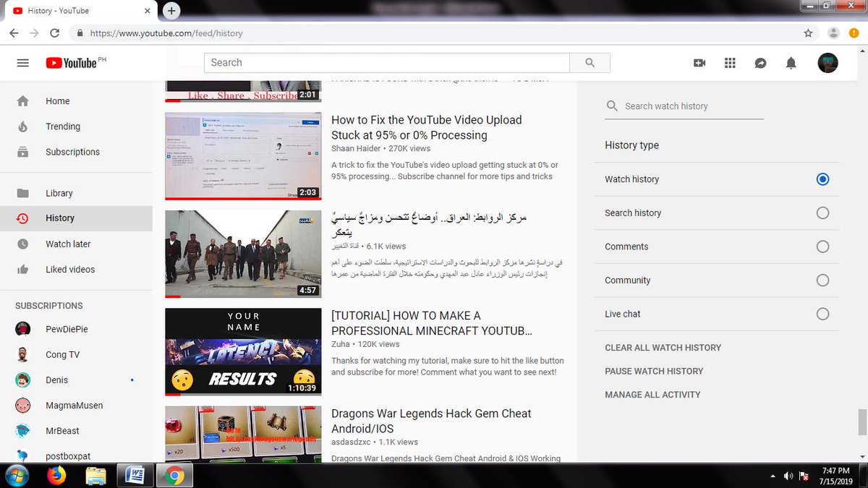Click the MrBeast channel avatar
Viewport: 868px width, 488px height.
[x=23, y=431]
